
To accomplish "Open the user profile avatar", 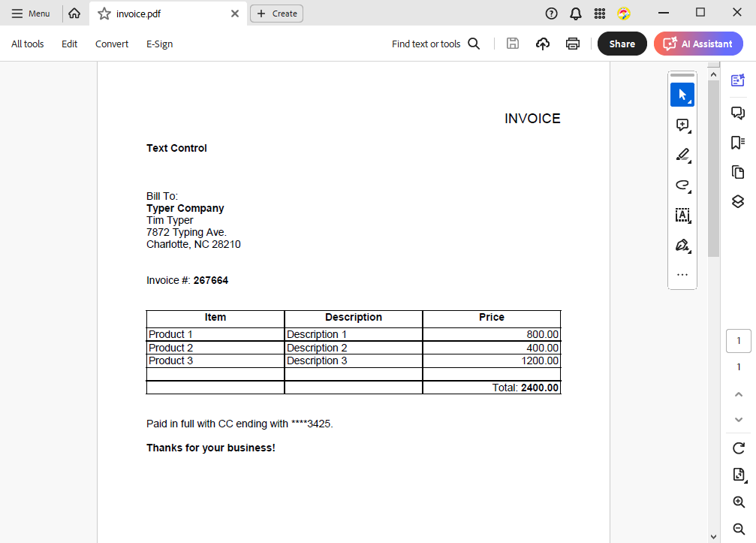I will [x=623, y=14].
